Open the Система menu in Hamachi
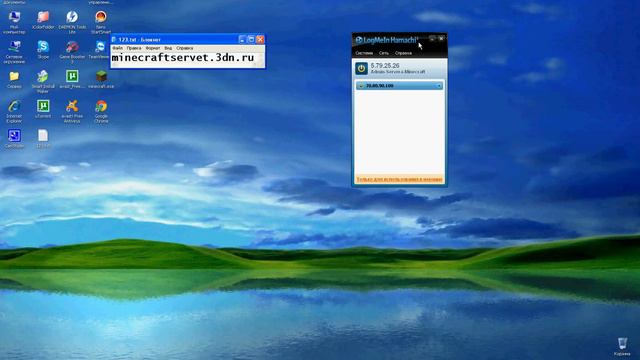Viewport: 640px width, 360px height. point(364,53)
